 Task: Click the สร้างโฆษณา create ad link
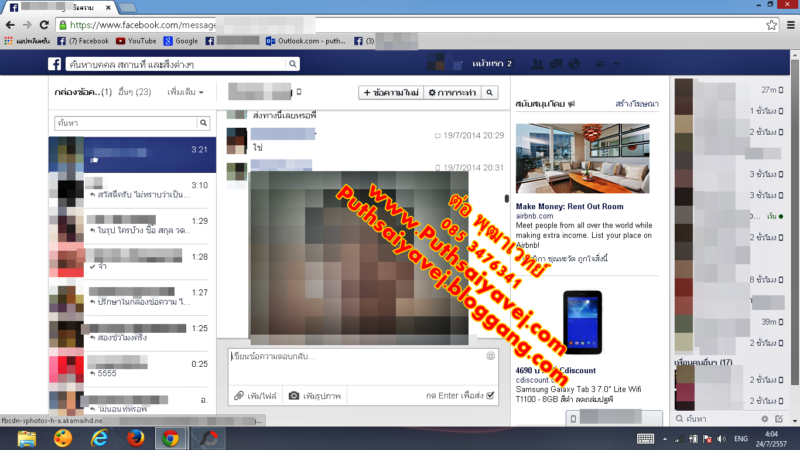[637, 104]
